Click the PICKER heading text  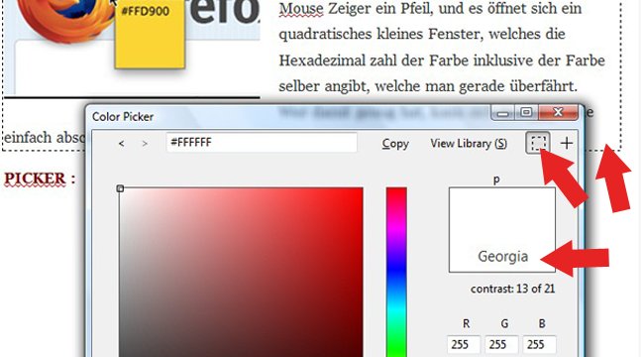(x=35, y=178)
